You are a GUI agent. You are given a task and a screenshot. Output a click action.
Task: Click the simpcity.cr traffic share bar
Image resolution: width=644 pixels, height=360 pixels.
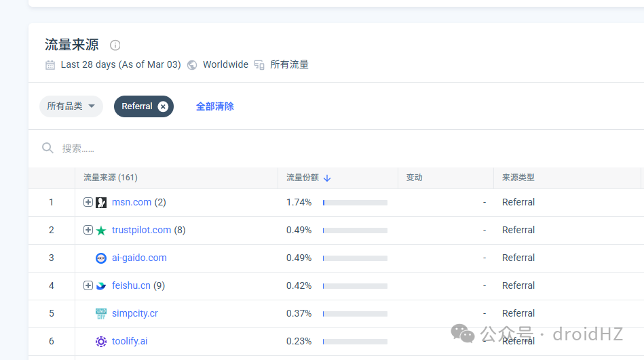pos(356,314)
